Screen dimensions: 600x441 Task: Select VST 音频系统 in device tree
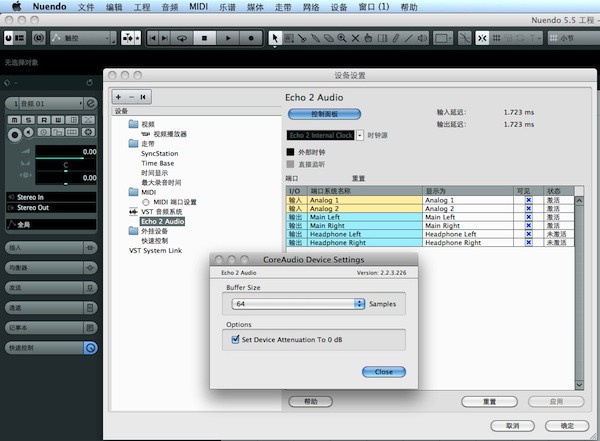point(161,212)
